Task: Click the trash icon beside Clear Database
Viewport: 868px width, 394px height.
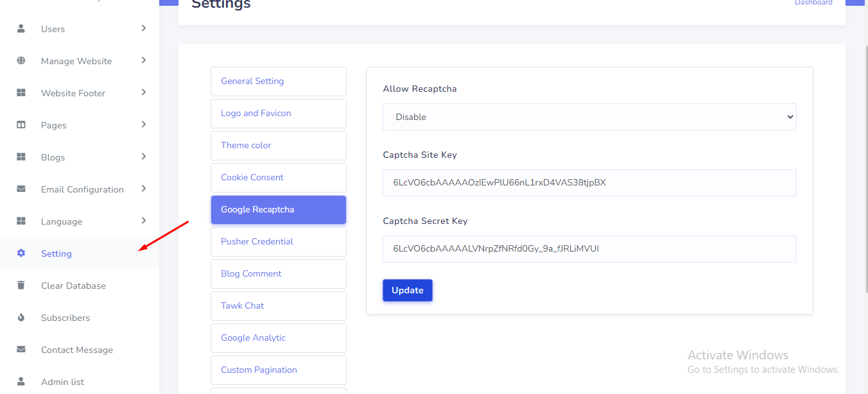Action: tap(21, 286)
